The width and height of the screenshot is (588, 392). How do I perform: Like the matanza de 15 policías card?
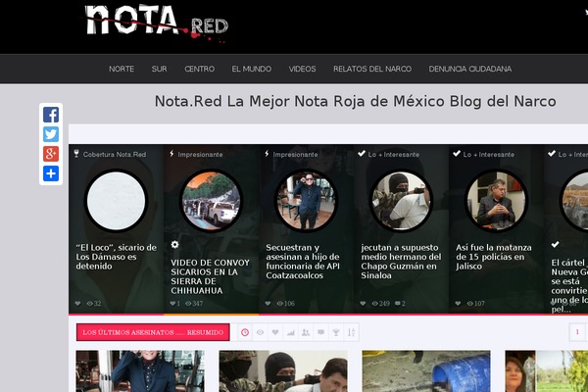click(x=458, y=304)
